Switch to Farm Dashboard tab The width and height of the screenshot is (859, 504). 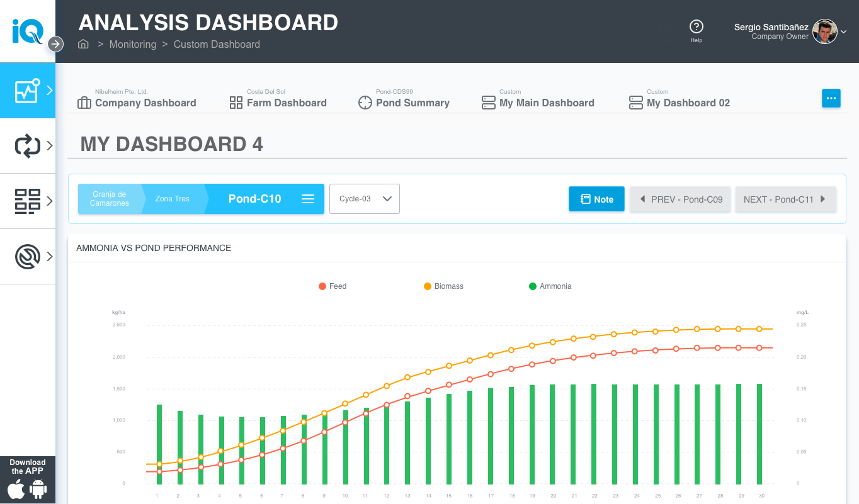[x=278, y=103]
